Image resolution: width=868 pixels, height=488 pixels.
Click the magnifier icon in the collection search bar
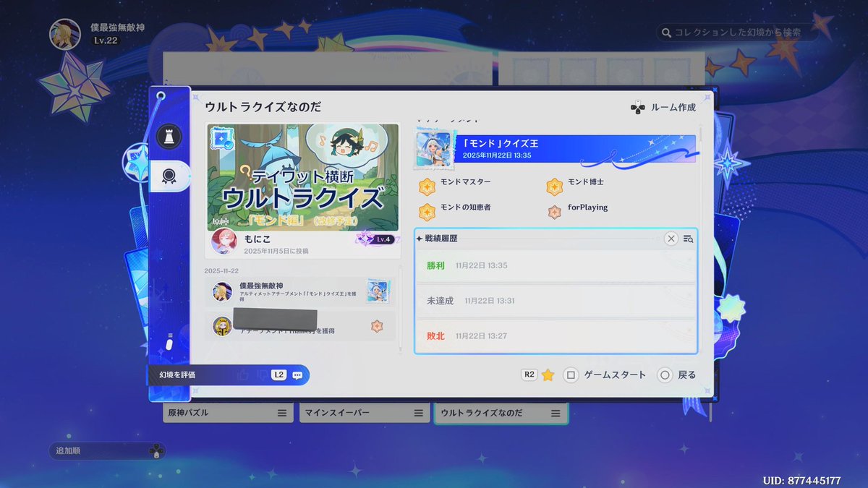pos(665,32)
